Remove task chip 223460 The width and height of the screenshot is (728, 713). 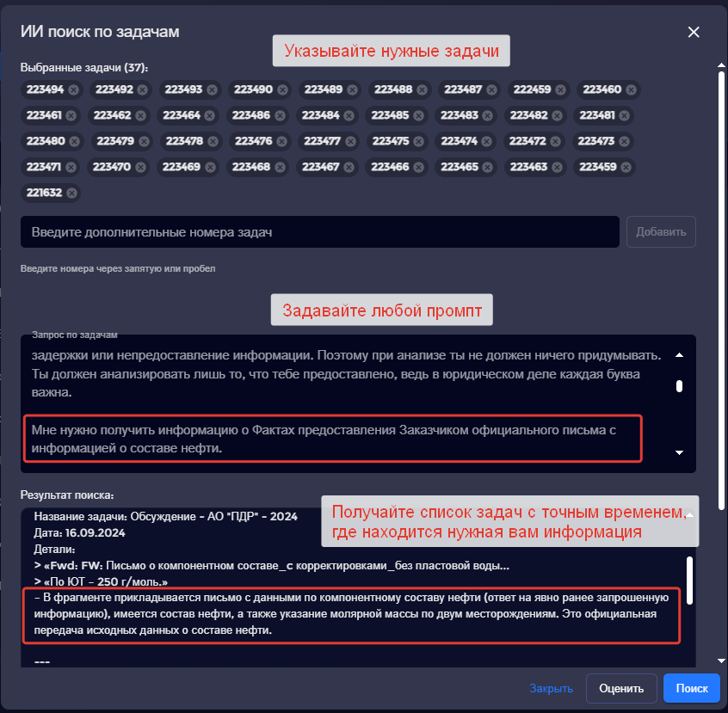pyautogui.click(x=631, y=89)
